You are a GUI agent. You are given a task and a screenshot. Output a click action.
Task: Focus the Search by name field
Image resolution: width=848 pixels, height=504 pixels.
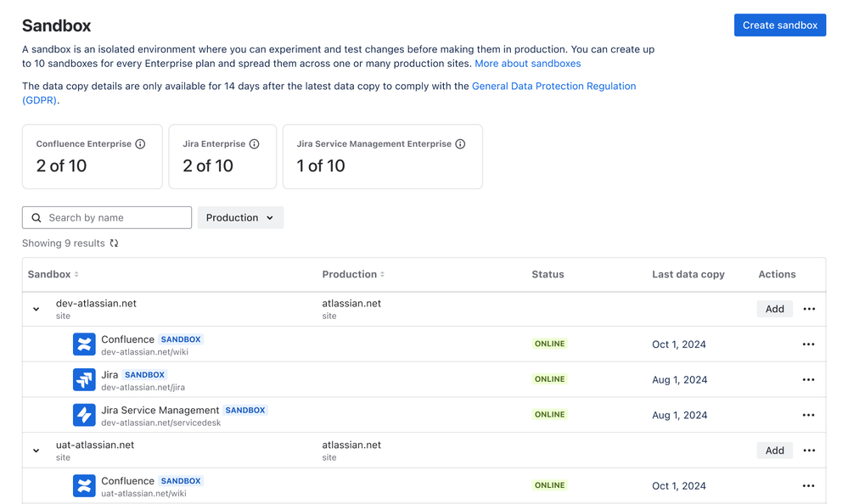point(115,218)
